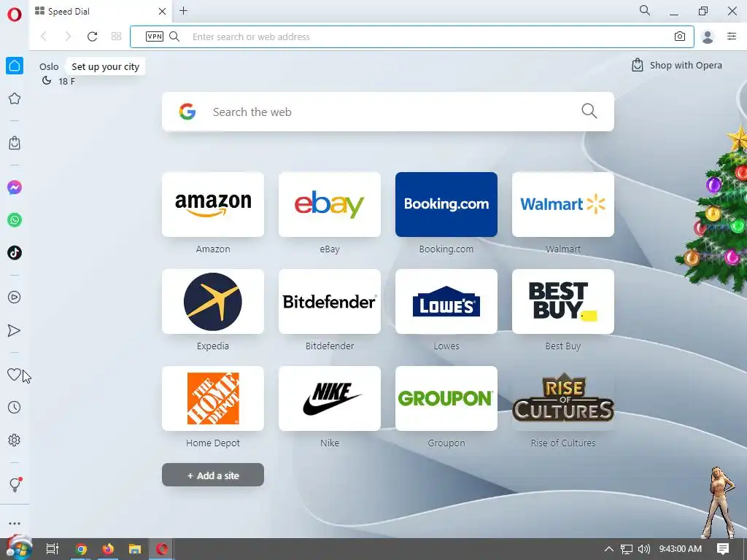
Task: Open the Easy Setup sliders icon
Action: tap(732, 36)
